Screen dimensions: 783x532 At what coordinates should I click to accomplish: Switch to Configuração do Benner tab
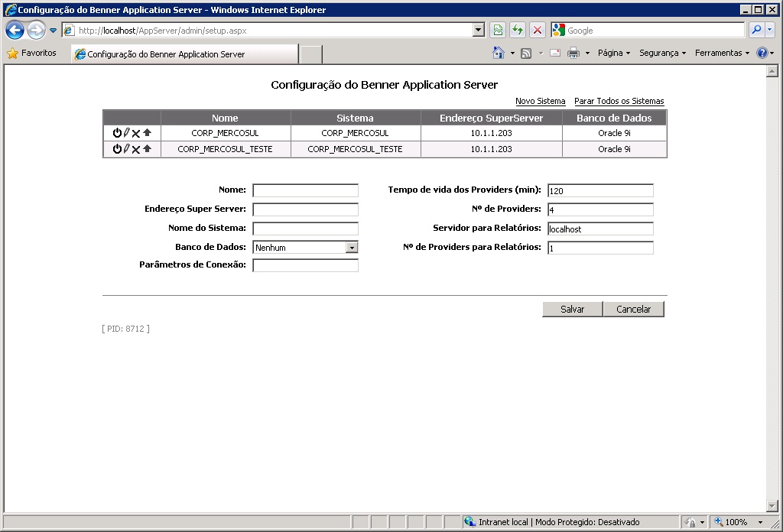point(184,54)
